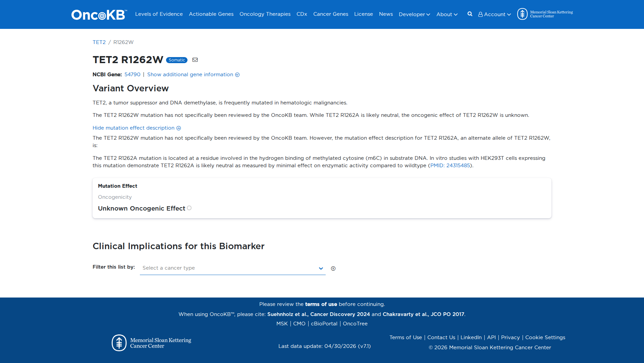Go to Actionable Genes
Viewport: 644px width, 363px height.
click(x=211, y=14)
